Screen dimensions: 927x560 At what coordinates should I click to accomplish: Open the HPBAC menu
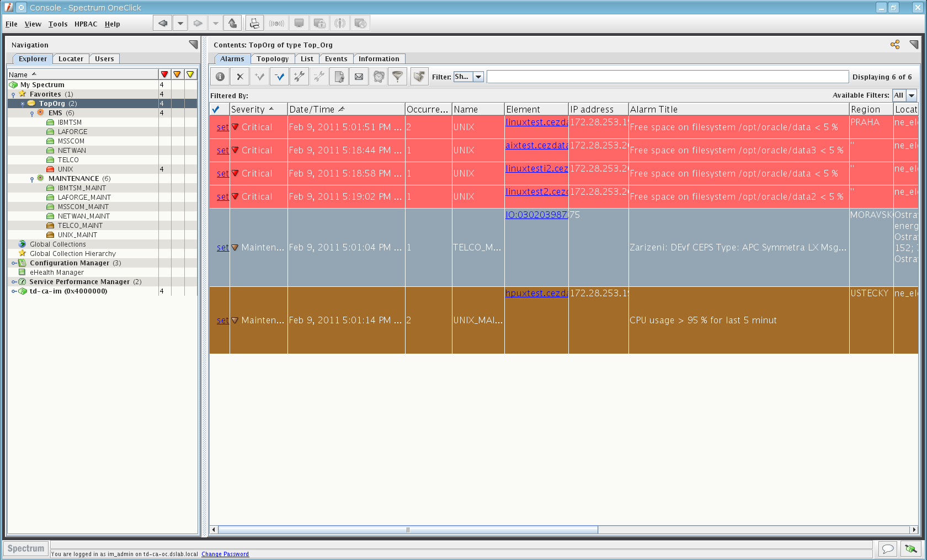pos(86,24)
